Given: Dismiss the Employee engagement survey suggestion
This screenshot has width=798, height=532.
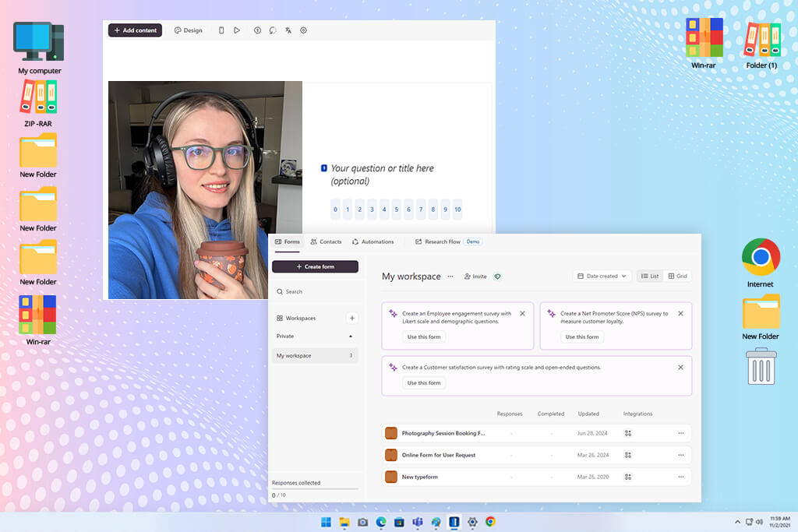Looking at the screenshot, I should (522, 314).
